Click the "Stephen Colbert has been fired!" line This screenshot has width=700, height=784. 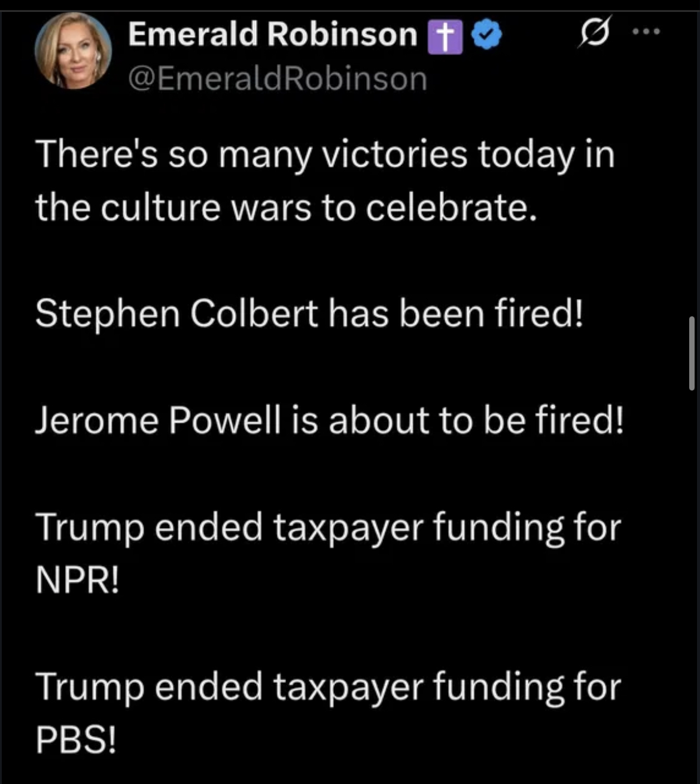[x=309, y=313]
